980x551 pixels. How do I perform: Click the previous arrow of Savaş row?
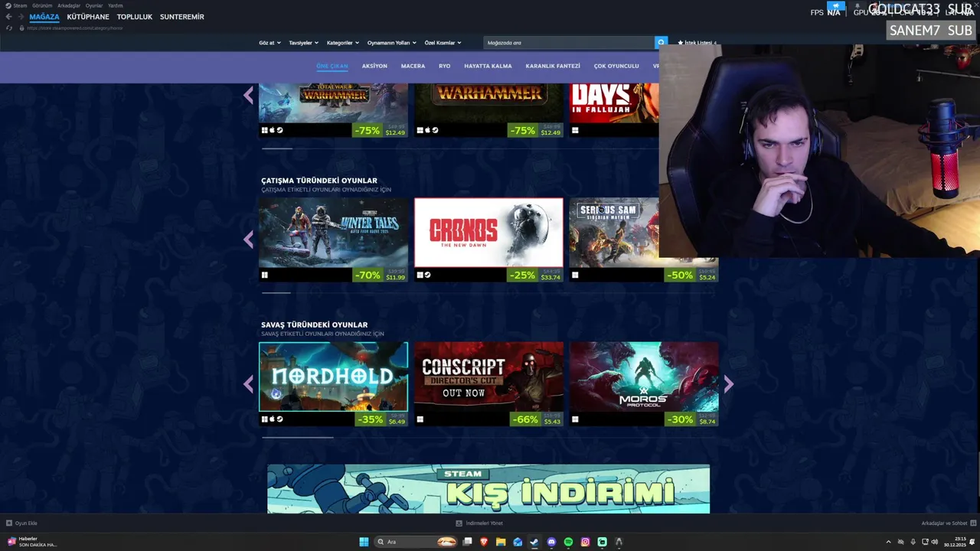[x=248, y=384]
